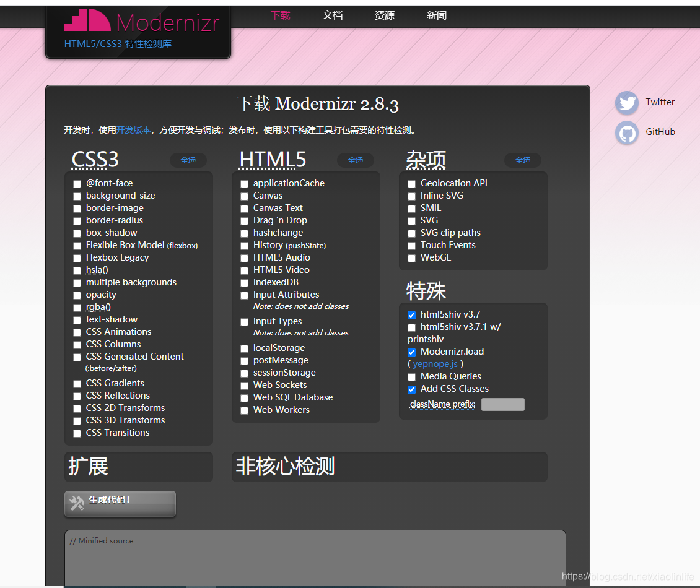Expand the 扩展 section
The width and height of the screenshot is (700, 588).
click(138, 467)
